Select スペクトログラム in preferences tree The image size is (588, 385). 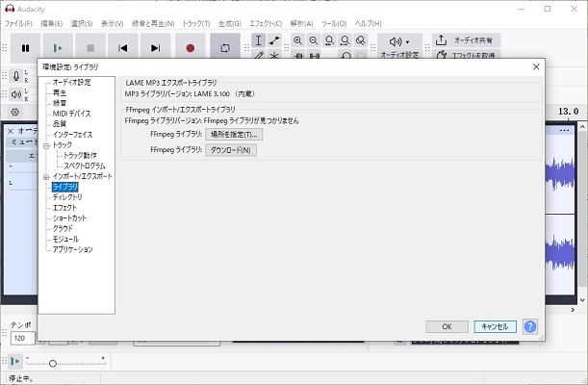pyautogui.click(x=85, y=166)
